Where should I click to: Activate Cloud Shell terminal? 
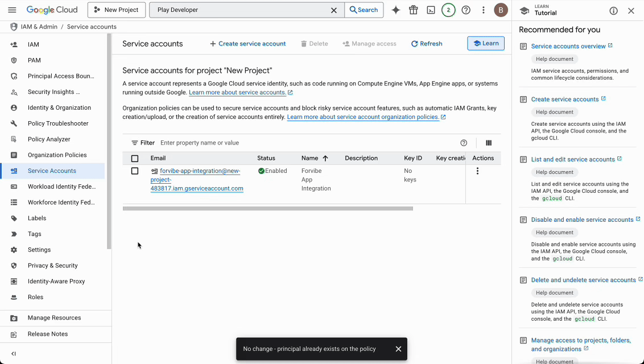(x=431, y=10)
